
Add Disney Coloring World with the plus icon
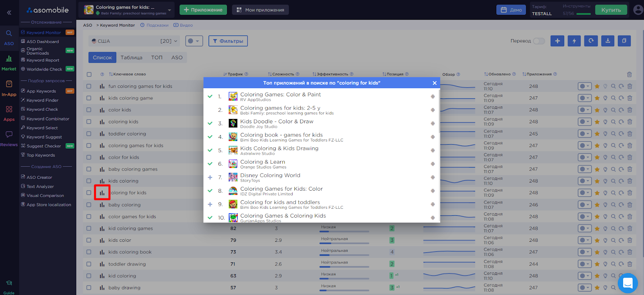point(210,177)
